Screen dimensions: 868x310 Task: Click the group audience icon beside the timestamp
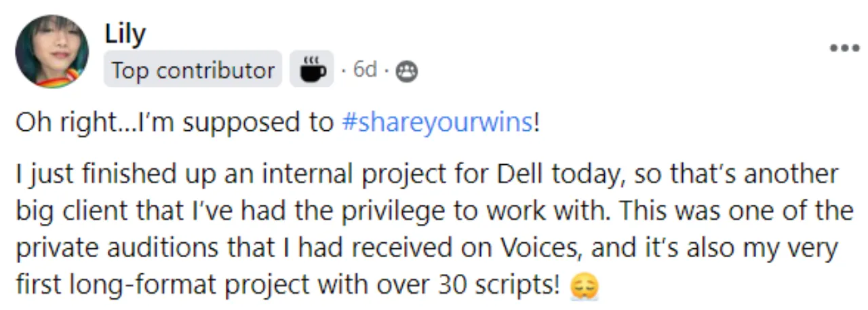[x=407, y=71]
